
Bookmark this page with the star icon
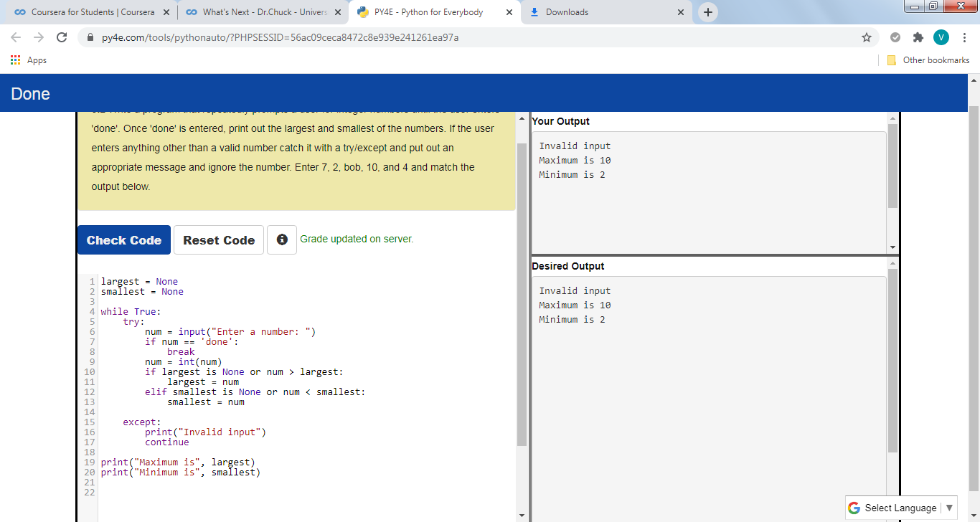pos(867,37)
